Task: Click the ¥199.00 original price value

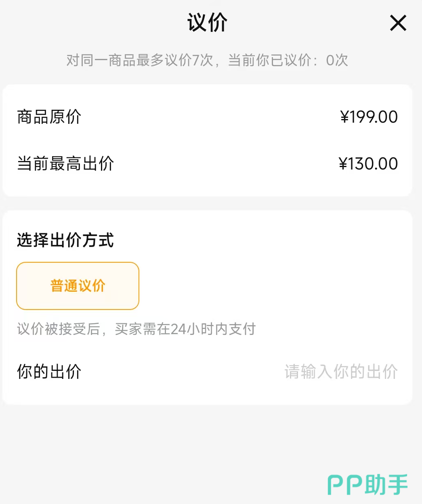Action: point(369,117)
